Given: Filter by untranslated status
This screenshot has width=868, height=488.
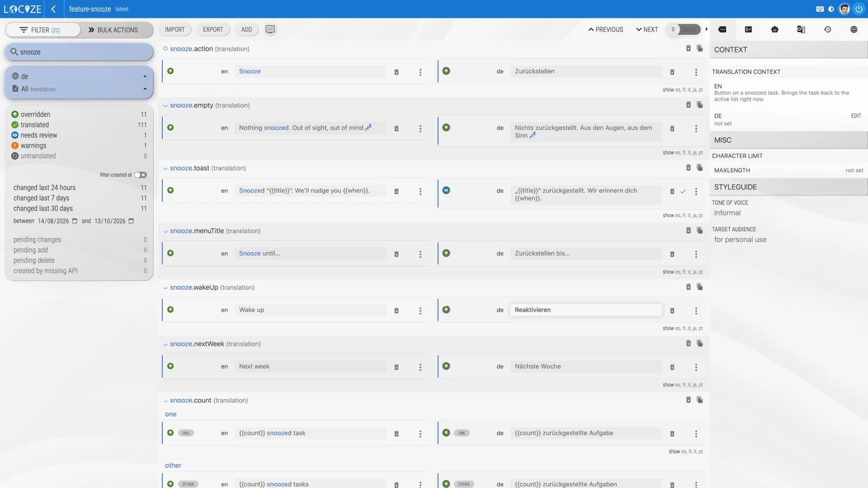Looking at the screenshot, I should tap(79, 156).
